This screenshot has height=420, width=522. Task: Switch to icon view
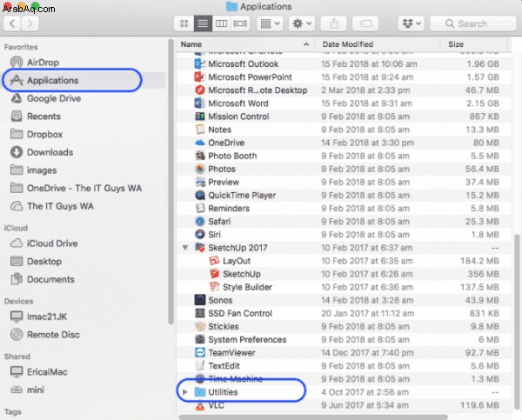coord(184,23)
